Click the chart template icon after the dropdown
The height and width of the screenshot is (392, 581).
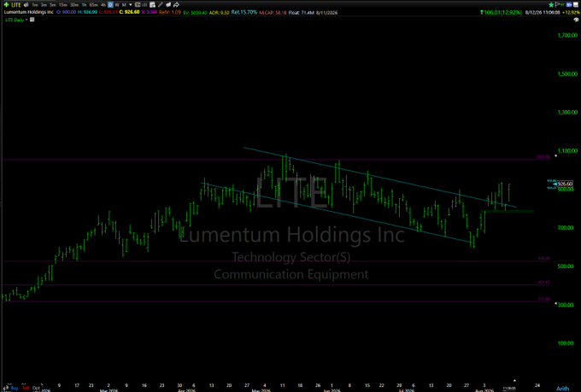coord(138,5)
